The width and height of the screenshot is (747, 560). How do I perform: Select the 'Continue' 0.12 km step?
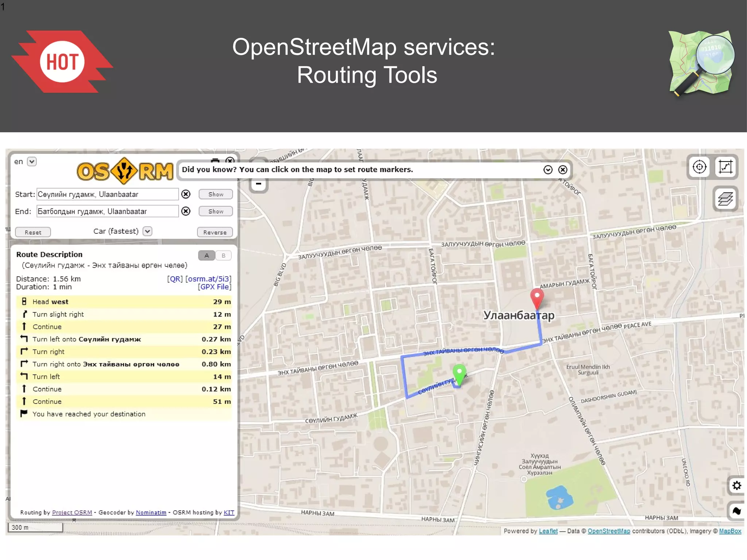click(124, 389)
